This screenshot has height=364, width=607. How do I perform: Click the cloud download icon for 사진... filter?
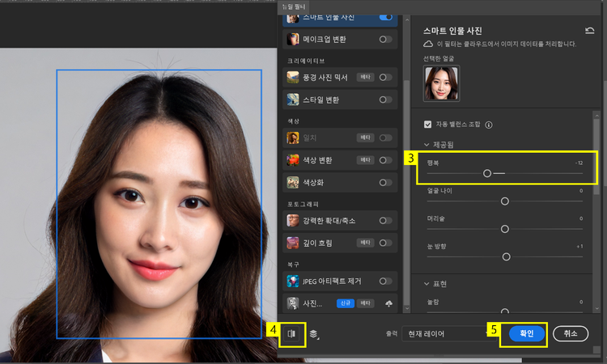click(x=388, y=303)
